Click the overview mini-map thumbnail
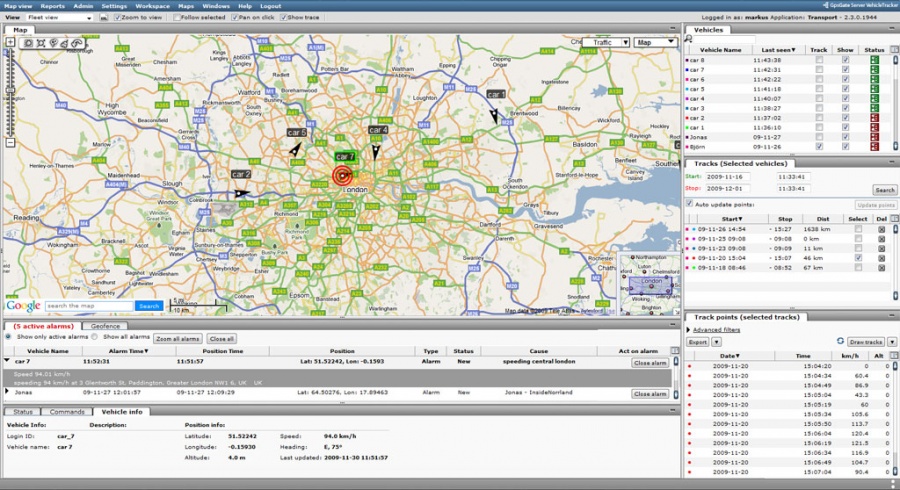The image size is (900, 490). click(649, 285)
